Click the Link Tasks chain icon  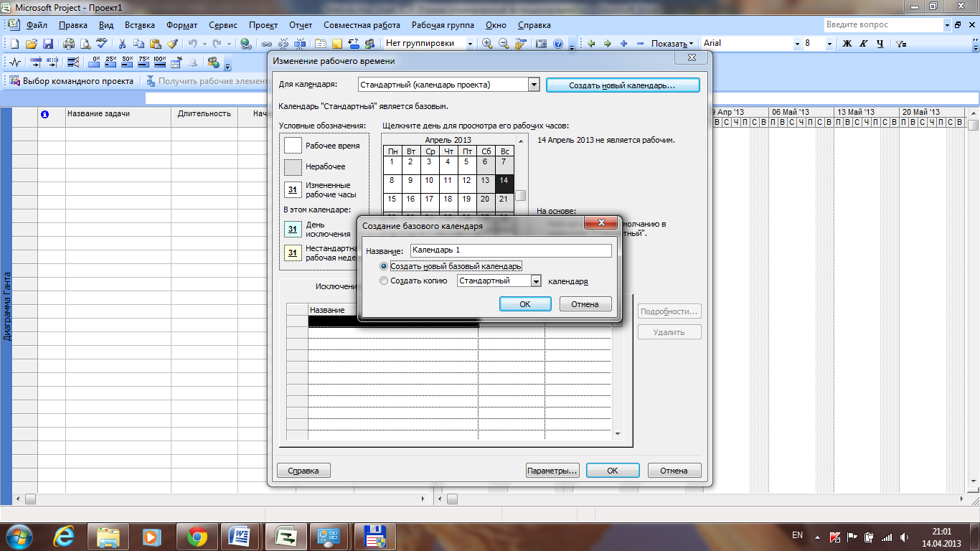coord(267,43)
